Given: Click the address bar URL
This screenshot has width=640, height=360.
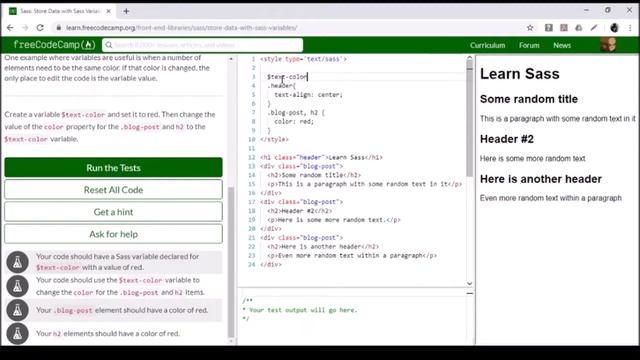Looking at the screenshot, I should 182,28.
